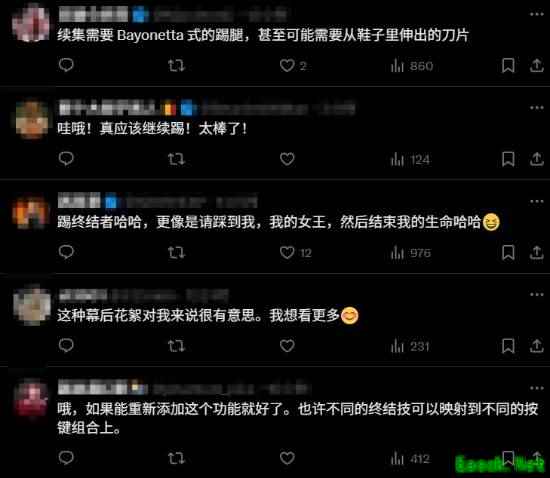Open more options for 231-view tweet
Image resolution: width=550 pixels, height=478 pixels.
(x=536, y=295)
